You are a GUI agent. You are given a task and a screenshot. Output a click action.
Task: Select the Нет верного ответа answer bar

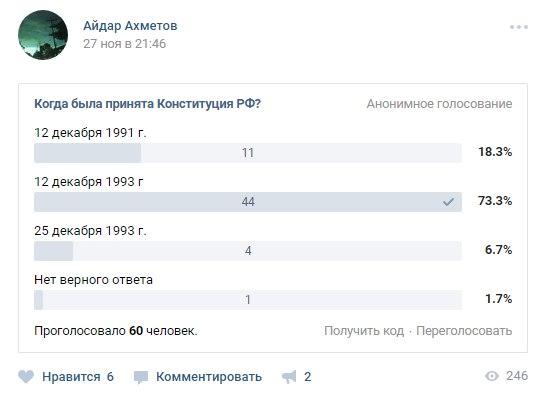pyautogui.click(x=248, y=300)
